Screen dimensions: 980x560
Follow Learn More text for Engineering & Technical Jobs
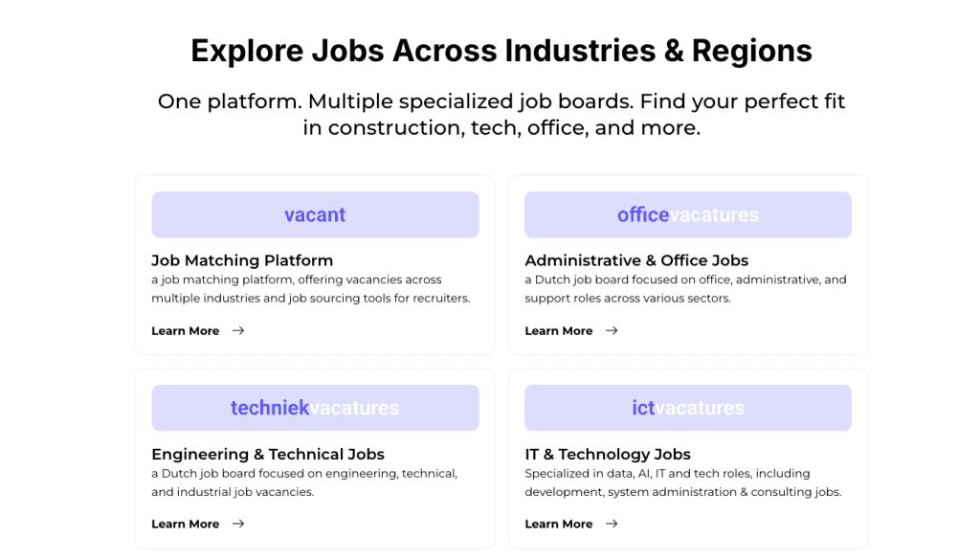tap(186, 525)
